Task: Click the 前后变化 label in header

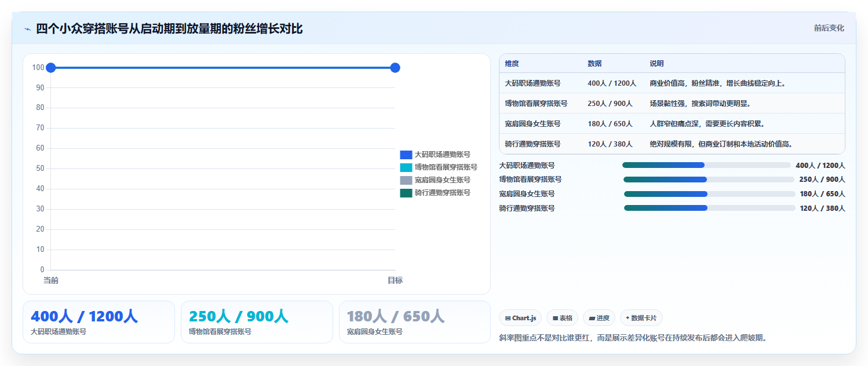Action: [x=829, y=28]
